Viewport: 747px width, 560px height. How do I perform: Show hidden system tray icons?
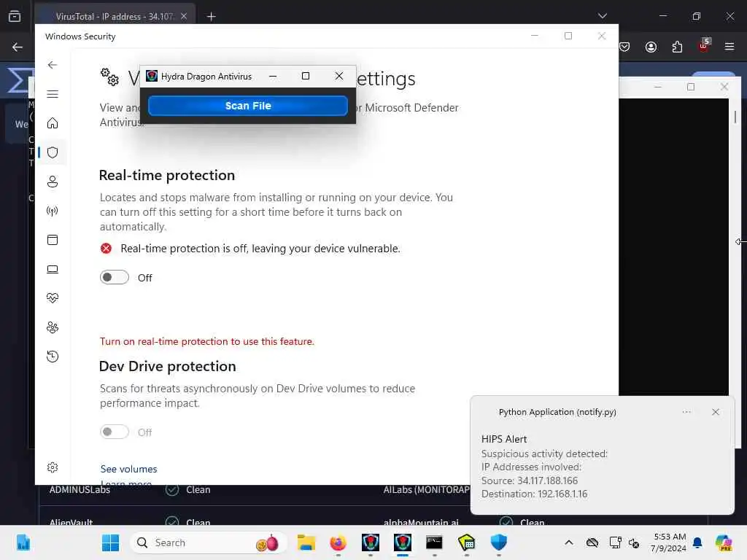coord(569,542)
